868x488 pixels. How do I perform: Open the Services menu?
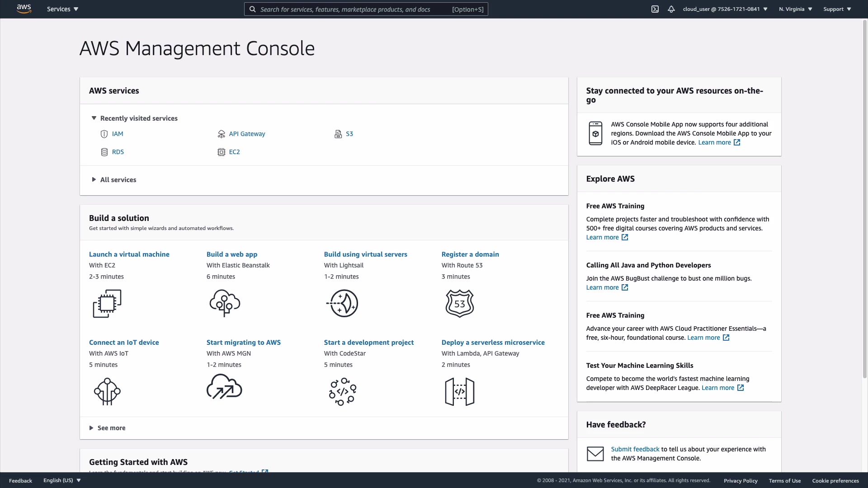click(62, 9)
